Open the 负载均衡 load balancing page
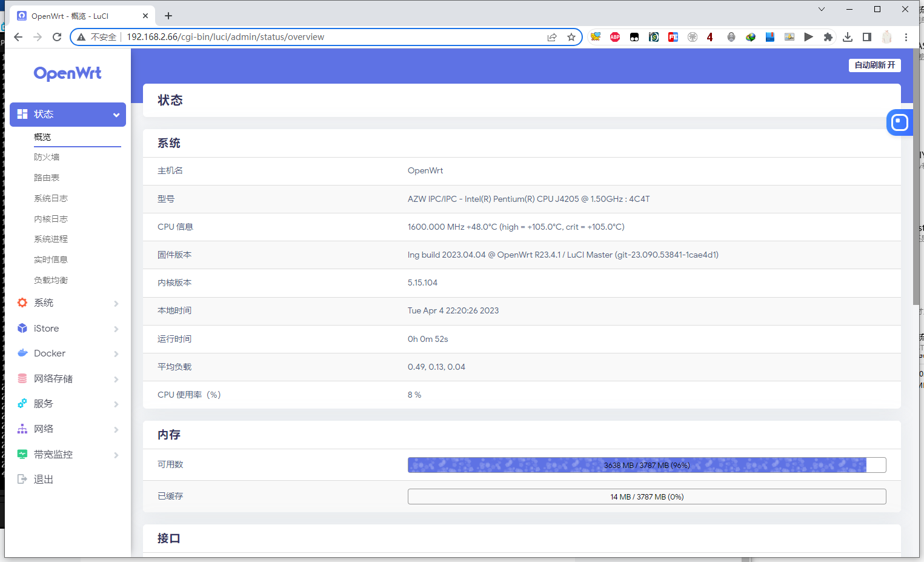 51,280
